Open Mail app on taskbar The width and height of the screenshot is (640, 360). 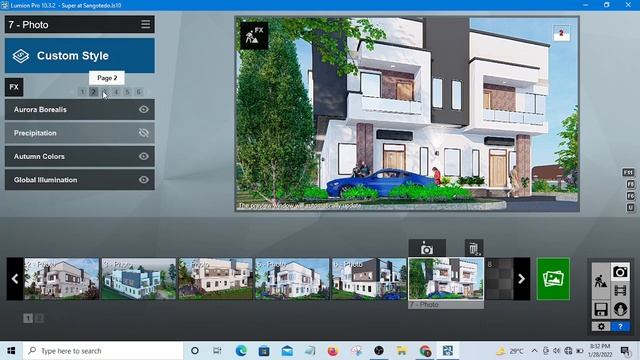coord(287,351)
